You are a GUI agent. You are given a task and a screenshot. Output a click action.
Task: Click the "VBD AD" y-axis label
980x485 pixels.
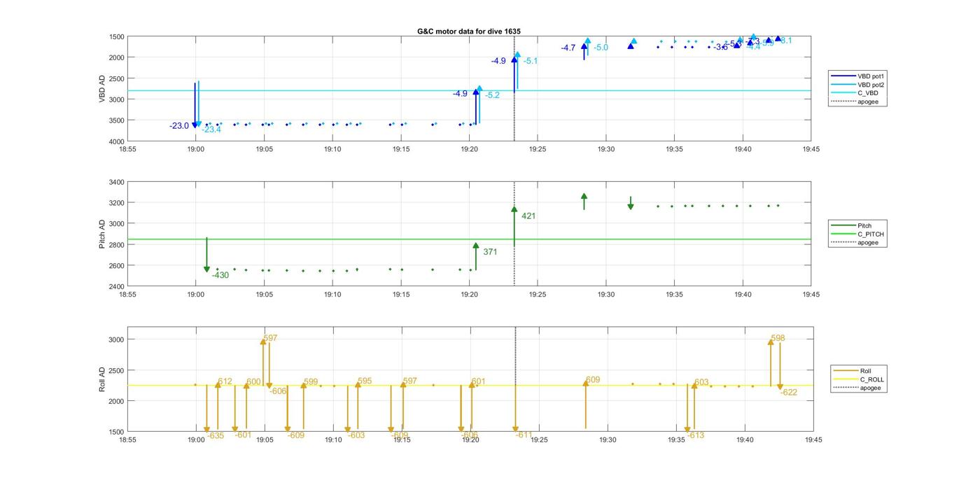(x=102, y=89)
